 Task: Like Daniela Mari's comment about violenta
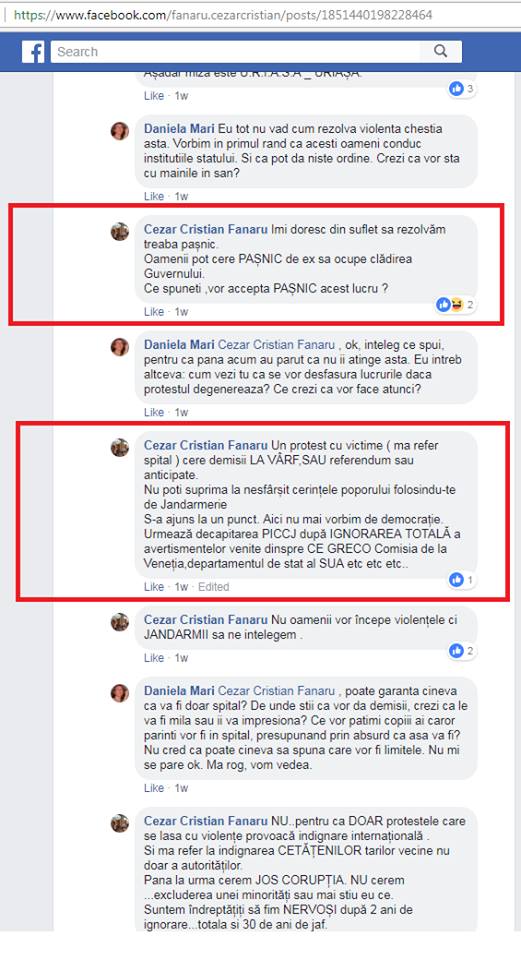click(154, 196)
